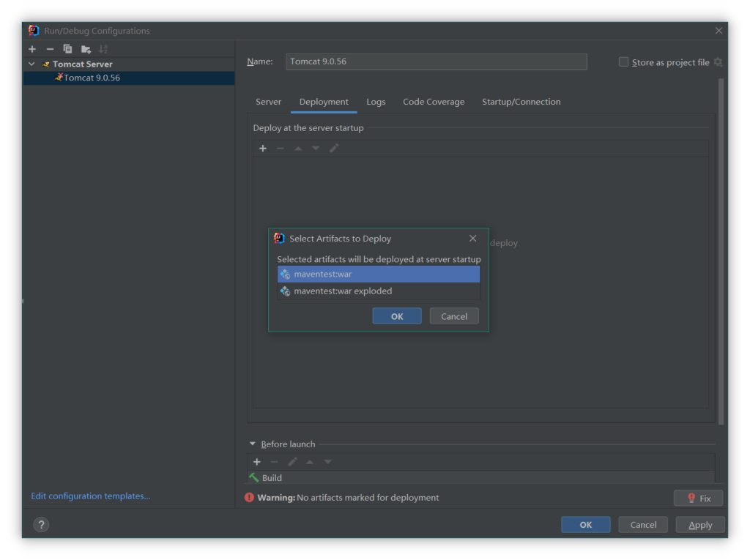
Task: Open the Deployment tab
Action: pos(324,102)
